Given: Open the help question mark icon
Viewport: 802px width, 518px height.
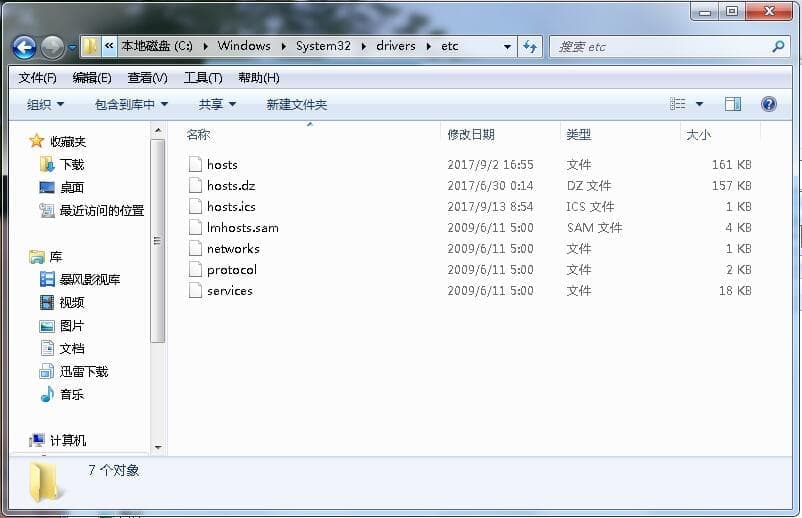Looking at the screenshot, I should (x=769, y=104).
